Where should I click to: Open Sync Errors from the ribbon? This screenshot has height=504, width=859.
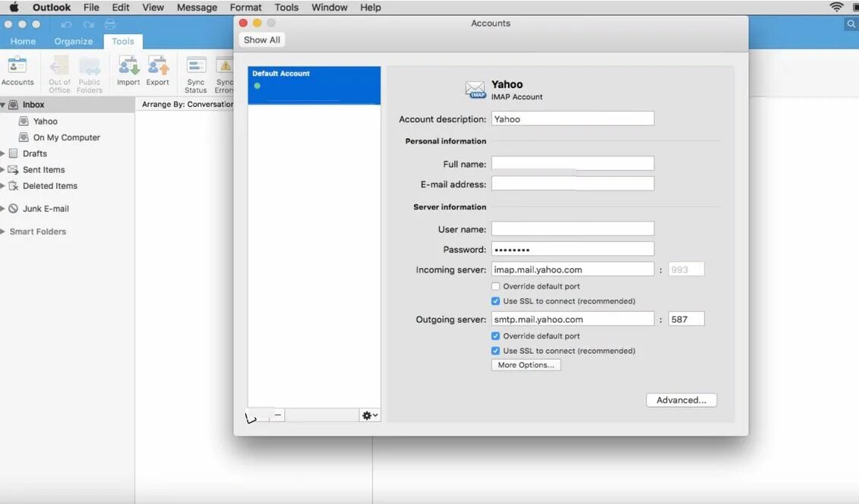tap(225, 74)
